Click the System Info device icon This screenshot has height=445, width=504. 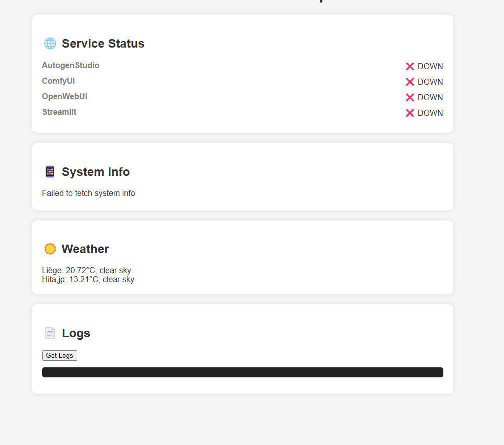(x=50, y=172)
